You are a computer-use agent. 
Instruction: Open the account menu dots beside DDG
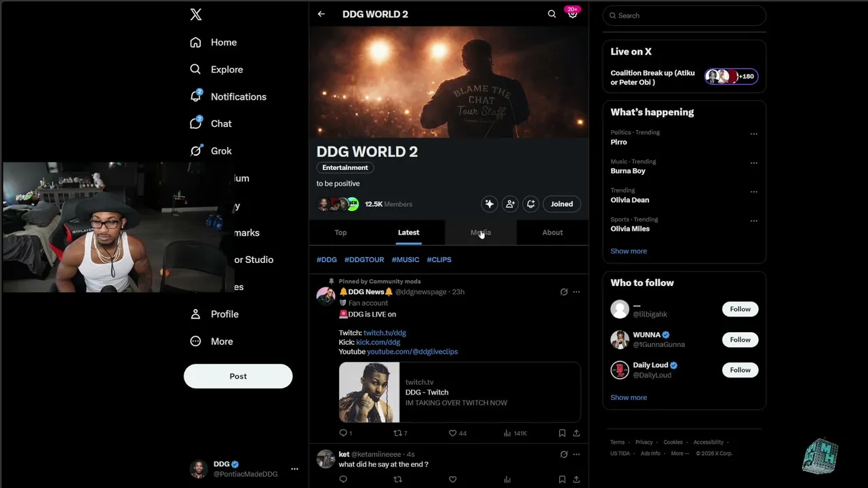coord(294,469)
